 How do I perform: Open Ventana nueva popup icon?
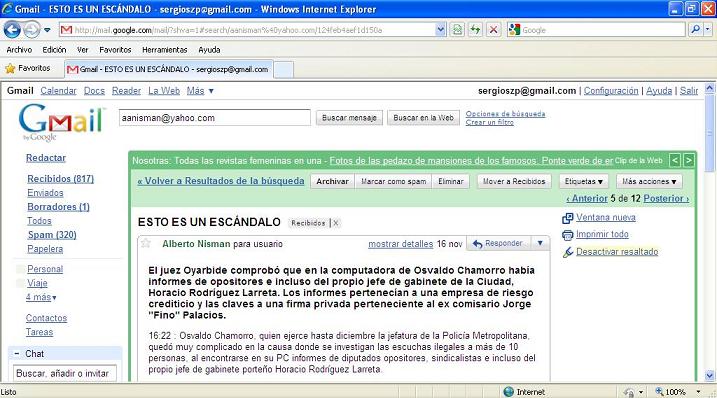(x=567, y=218)
